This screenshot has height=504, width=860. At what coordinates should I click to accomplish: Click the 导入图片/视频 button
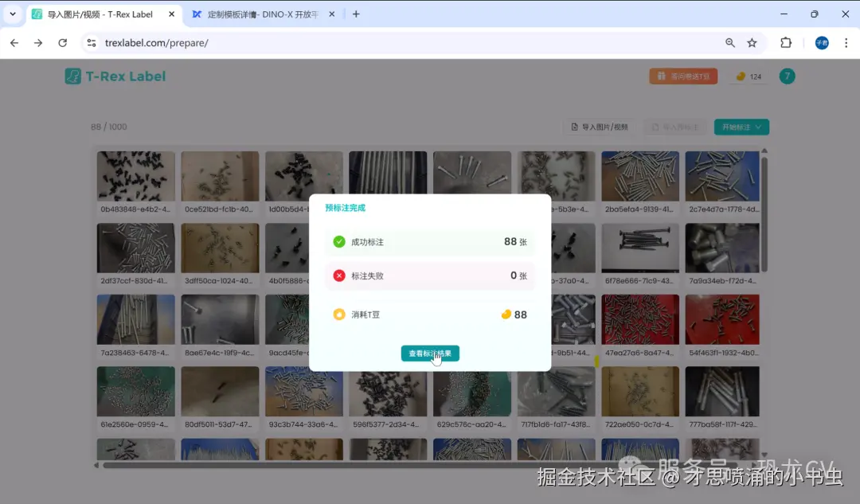[x=599, y=127]
